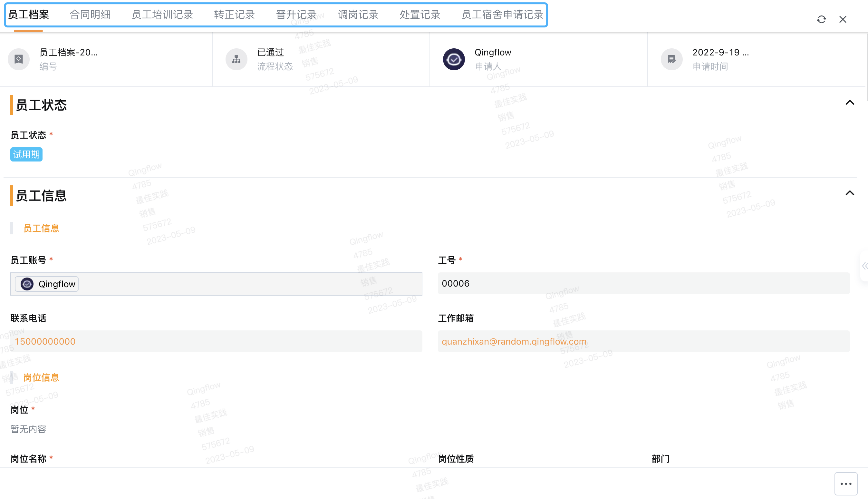The image size is (868, 499).
Task: Click the 2022-9-19 application time
Action: tap(721, 53)
